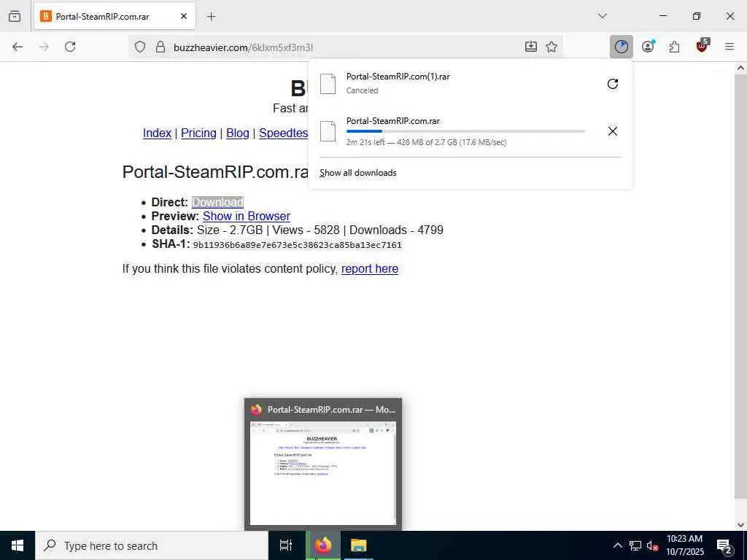Open the network status tray icon
747x560 pixels.
click(x=635, y=545)
